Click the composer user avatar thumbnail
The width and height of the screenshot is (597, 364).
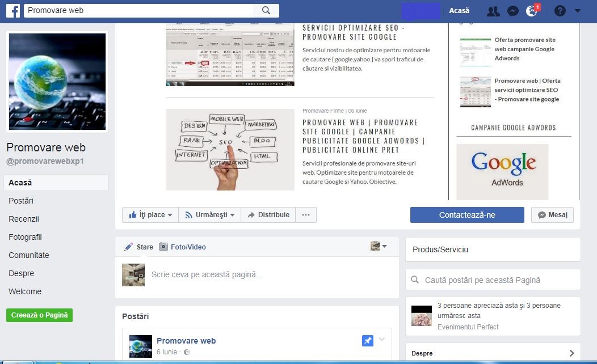coord(133,274)
